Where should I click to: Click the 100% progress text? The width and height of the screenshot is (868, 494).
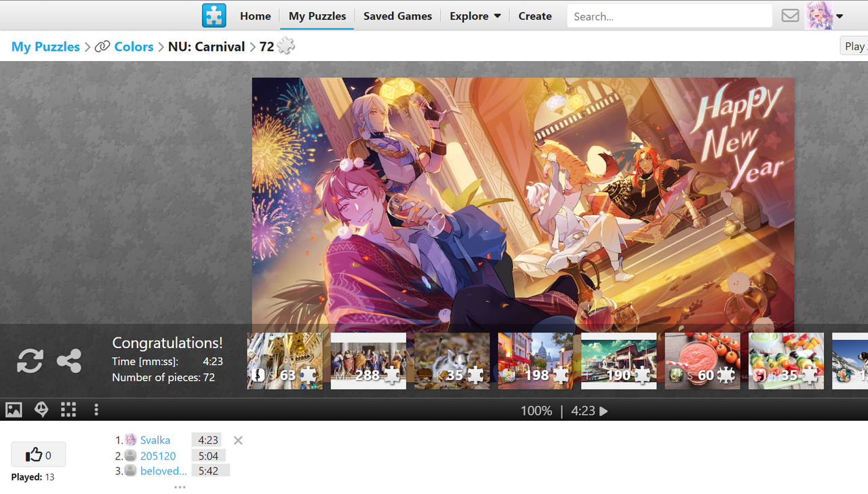[536, 411]
